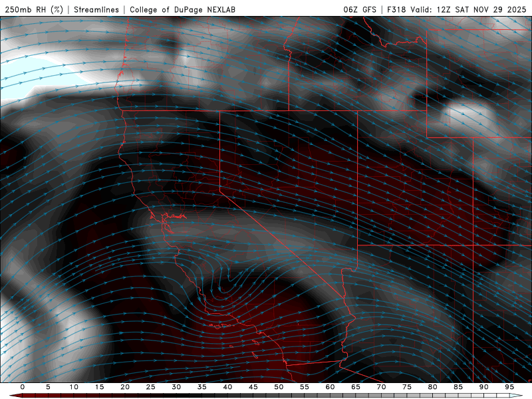Click the "65" colorbar scale label

356,387
